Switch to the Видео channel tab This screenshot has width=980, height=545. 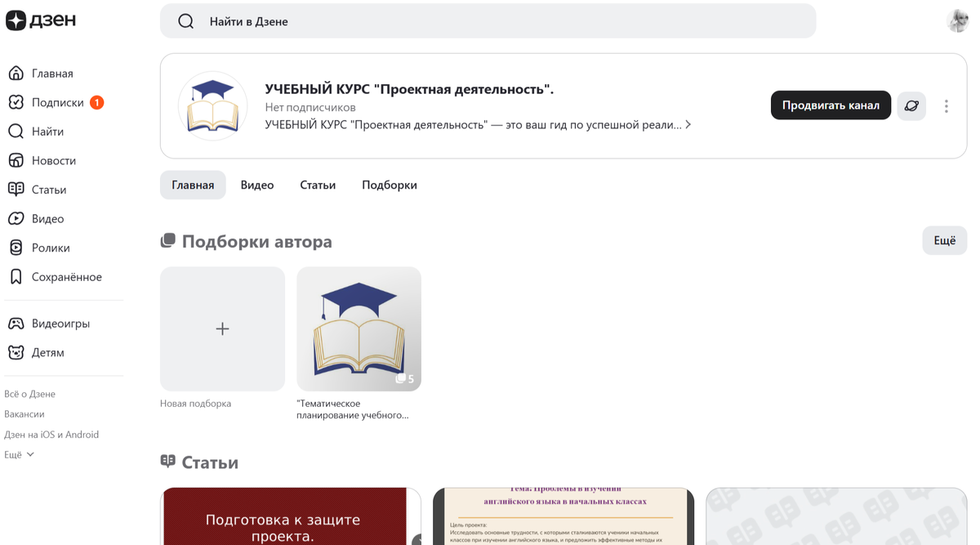257,185
